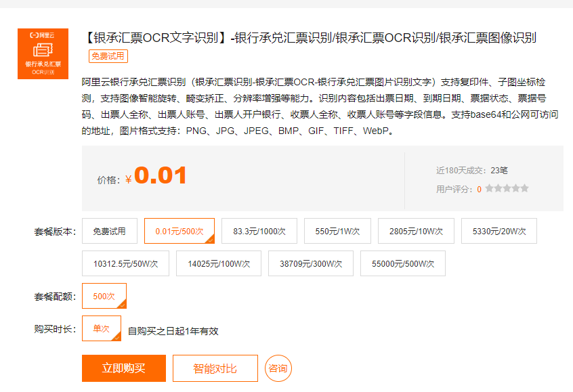
Task: Select the 单次 purchase duration
Action: coord(102,328)
